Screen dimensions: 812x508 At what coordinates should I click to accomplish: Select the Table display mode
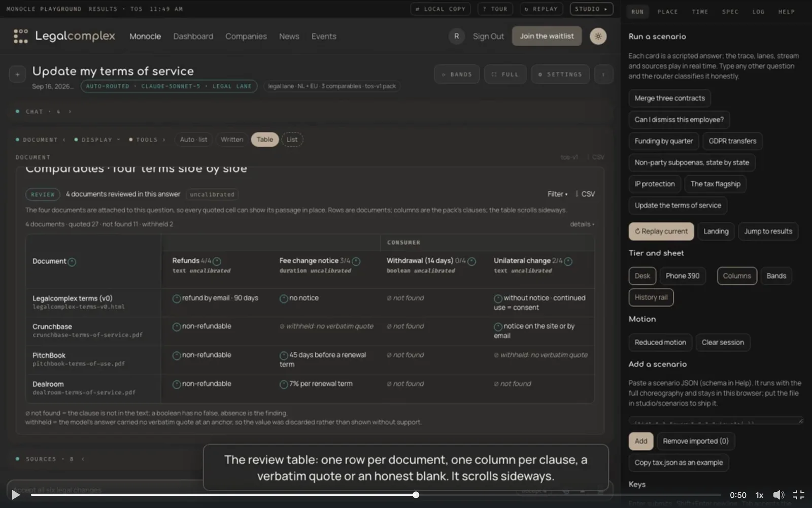coord(264,140)
